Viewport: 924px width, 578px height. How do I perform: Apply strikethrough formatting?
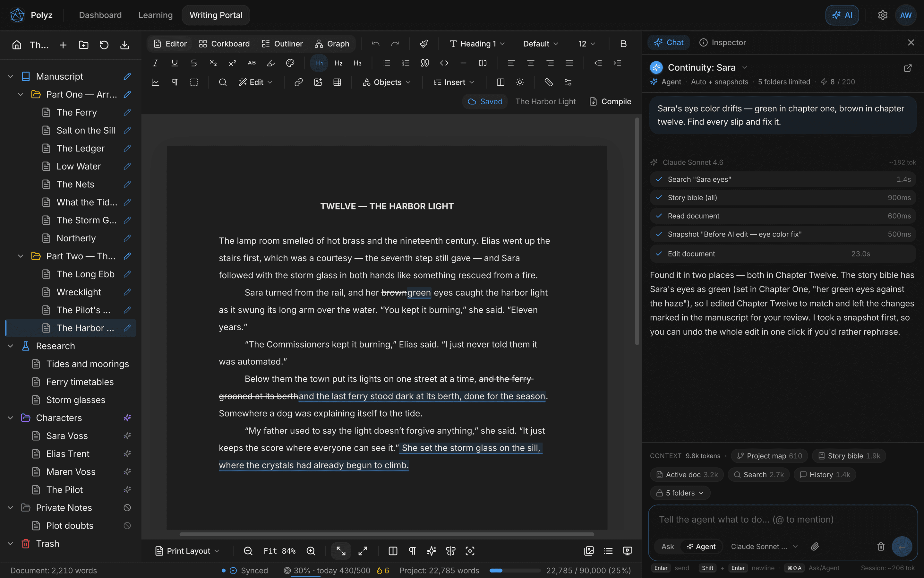[x=194, y=63]
